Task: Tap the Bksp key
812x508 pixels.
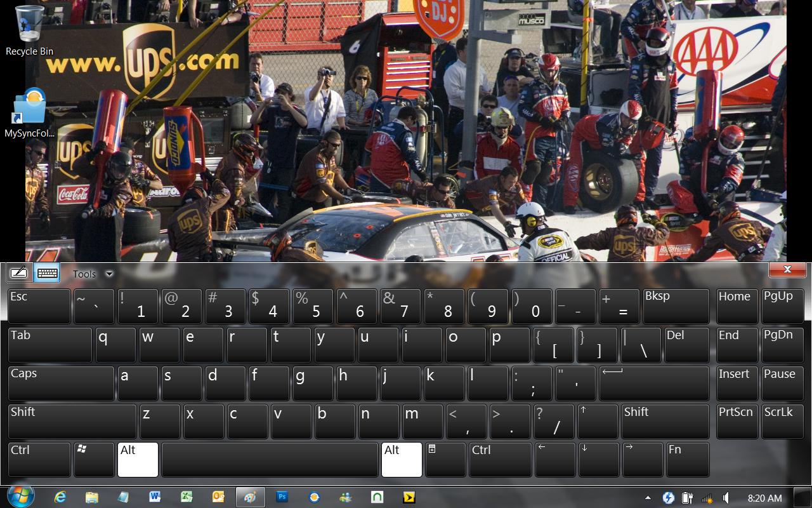Action: (x=676, y=307)
